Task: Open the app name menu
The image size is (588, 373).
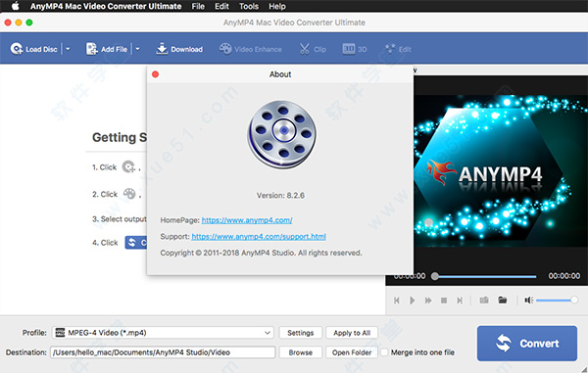Action: [106, 6]
